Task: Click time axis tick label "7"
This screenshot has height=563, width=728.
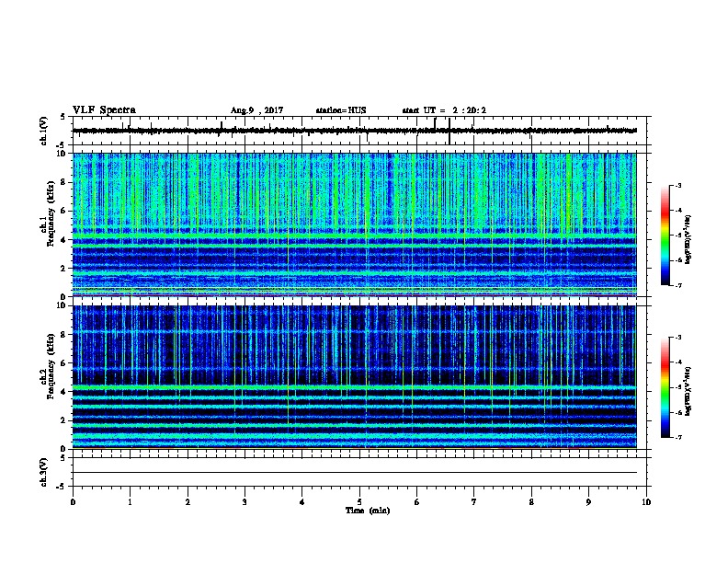Action: tap(474, 502)
